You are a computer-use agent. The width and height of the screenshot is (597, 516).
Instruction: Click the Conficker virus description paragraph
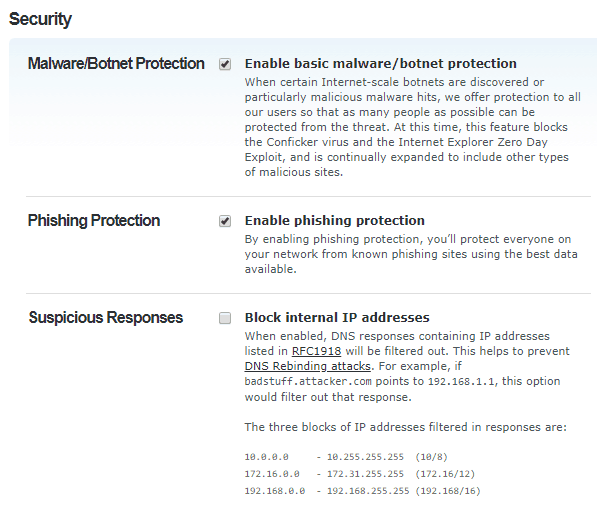(413, 127)
